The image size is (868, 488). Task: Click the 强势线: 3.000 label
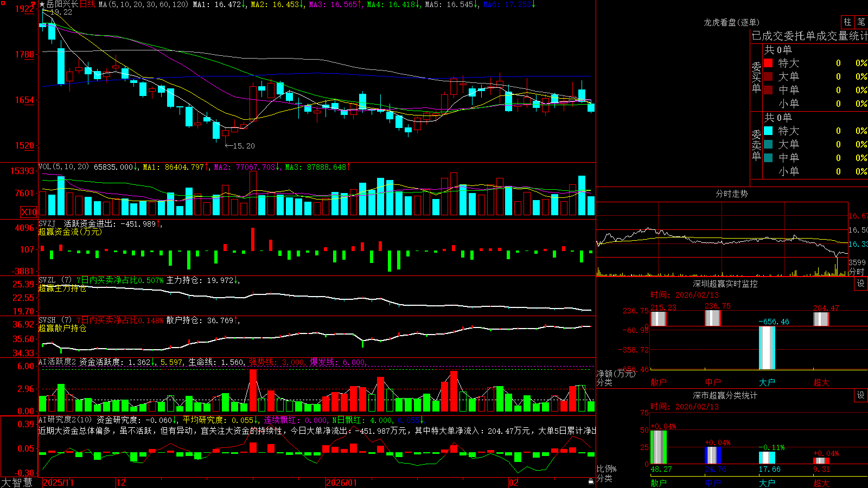[277, 362]
